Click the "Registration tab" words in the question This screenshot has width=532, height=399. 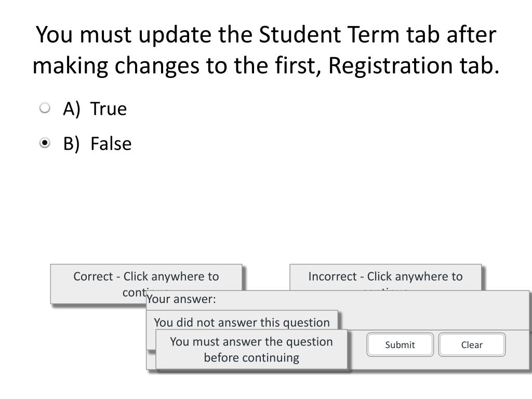(414, 65)
